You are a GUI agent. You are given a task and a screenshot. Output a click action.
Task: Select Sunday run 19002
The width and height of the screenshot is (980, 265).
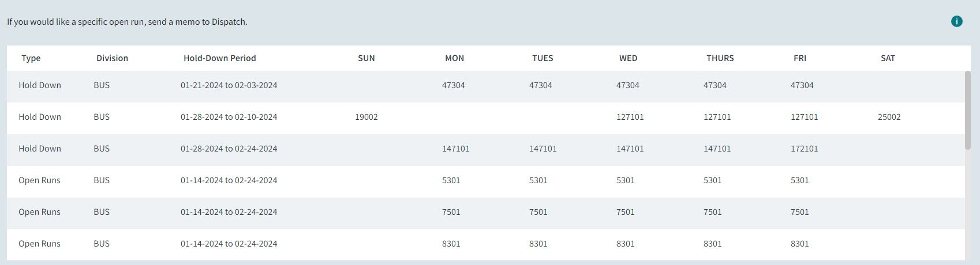366,117
